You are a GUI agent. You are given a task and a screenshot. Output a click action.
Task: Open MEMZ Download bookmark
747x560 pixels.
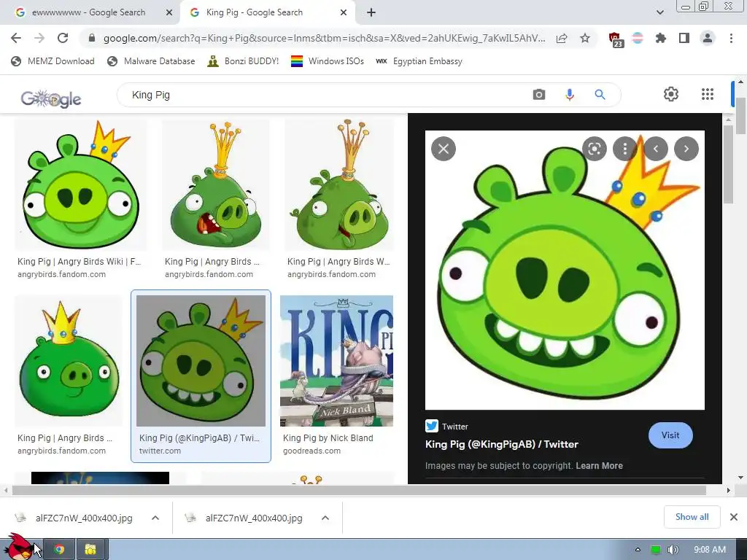tap(53, 61)
